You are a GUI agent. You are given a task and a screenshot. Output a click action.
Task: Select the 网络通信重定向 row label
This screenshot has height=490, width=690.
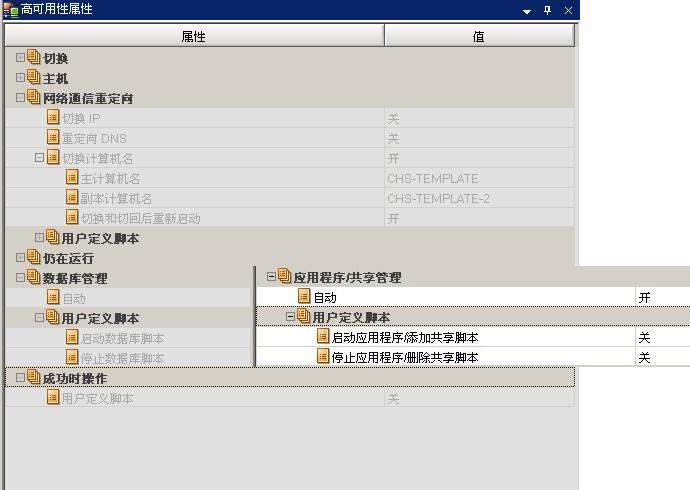pos(88,98)
